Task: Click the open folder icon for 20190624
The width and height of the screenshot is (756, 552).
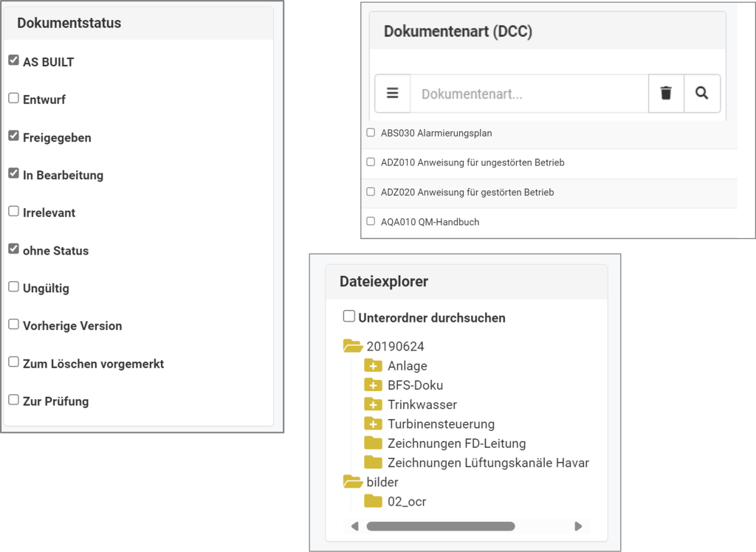Action: (353, 346)
